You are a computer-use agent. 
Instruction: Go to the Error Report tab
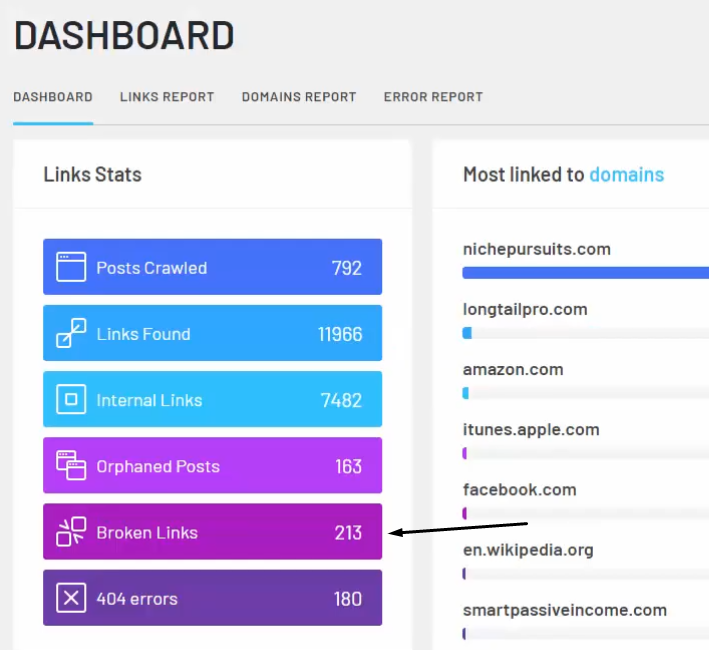coord(433,97)
